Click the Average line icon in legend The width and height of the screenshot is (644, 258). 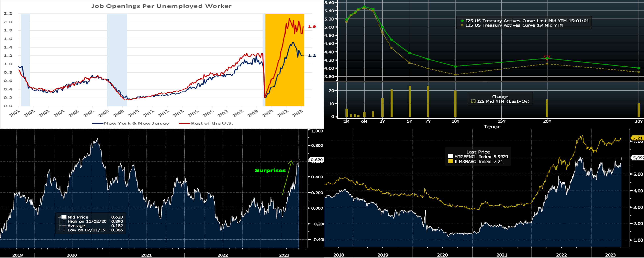pos(64,226)
